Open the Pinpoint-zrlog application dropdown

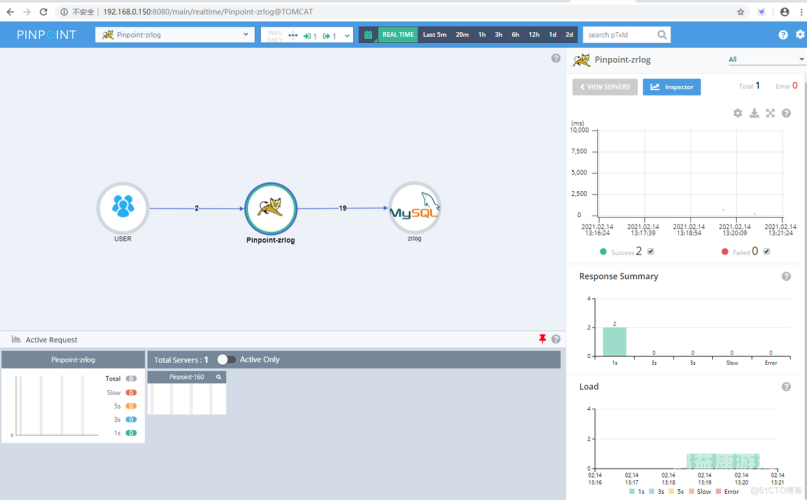click(x=175, y=35)
